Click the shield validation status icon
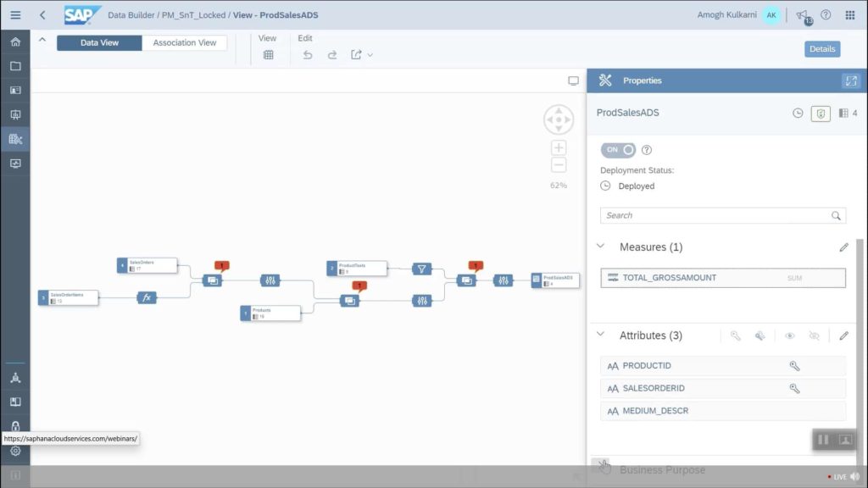Screen dimensions: 868x488 click(x=821, y=114)
